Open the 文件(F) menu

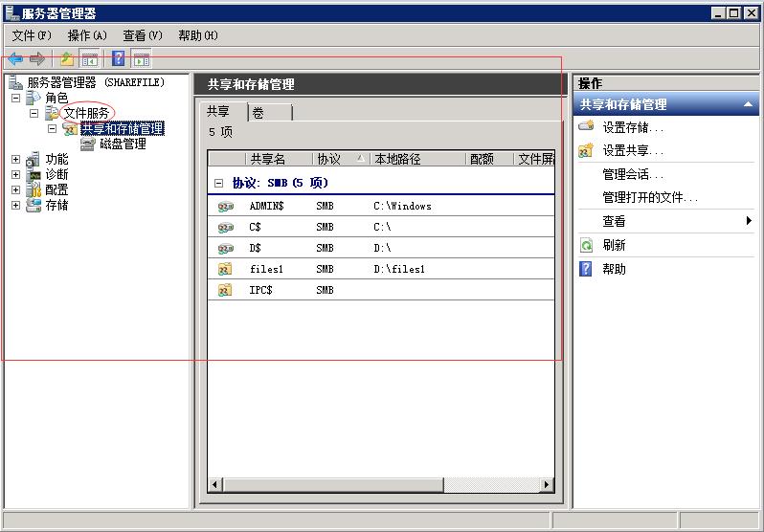(32, 35)
